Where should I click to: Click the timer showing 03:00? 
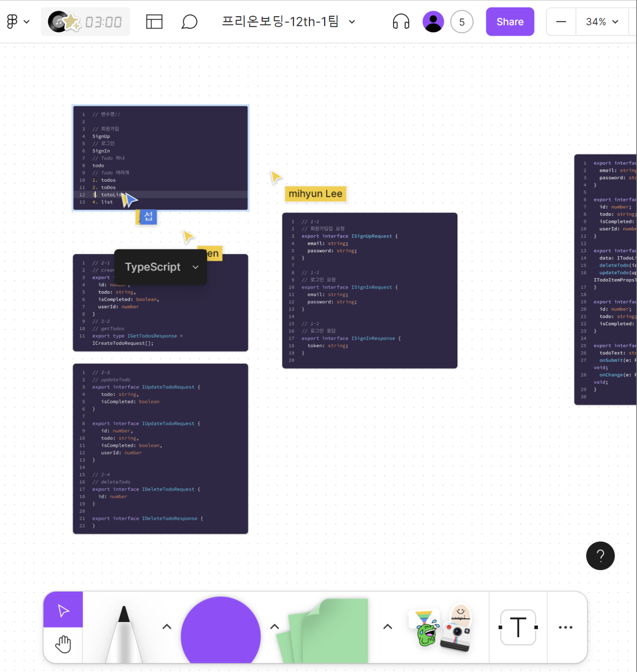(102, 22)
